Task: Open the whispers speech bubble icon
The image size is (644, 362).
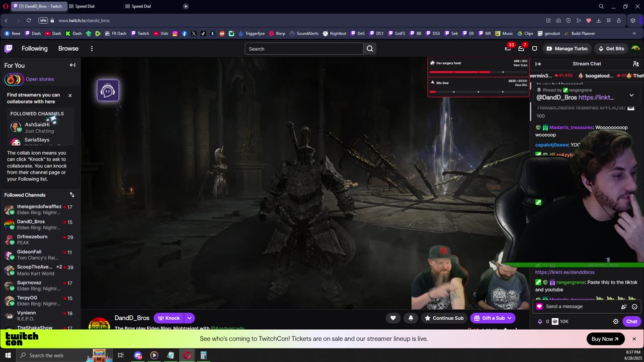Action: pyautogui.click(x=534, y=49)
